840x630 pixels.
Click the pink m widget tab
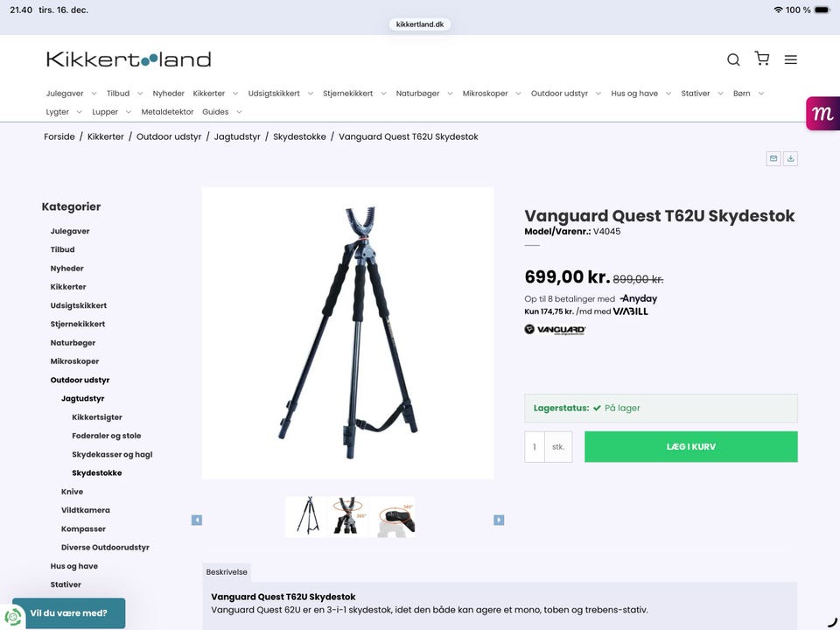click(x=822, y=113)
